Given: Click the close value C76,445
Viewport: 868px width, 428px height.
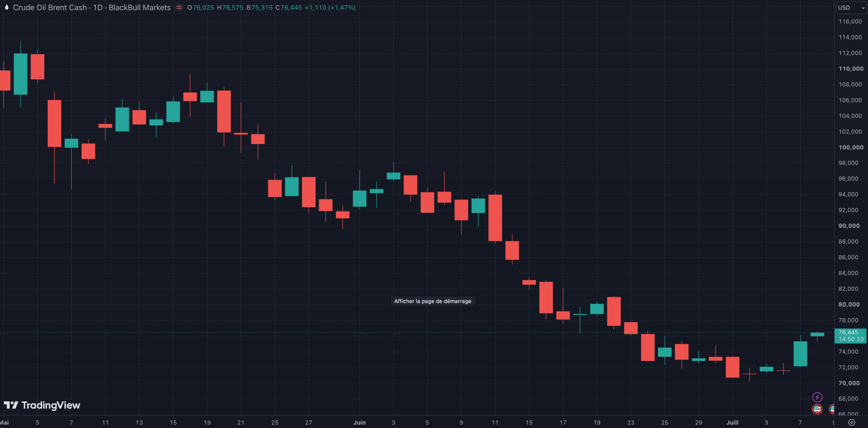Looking at the screenshot, I should tap(289, 7).
